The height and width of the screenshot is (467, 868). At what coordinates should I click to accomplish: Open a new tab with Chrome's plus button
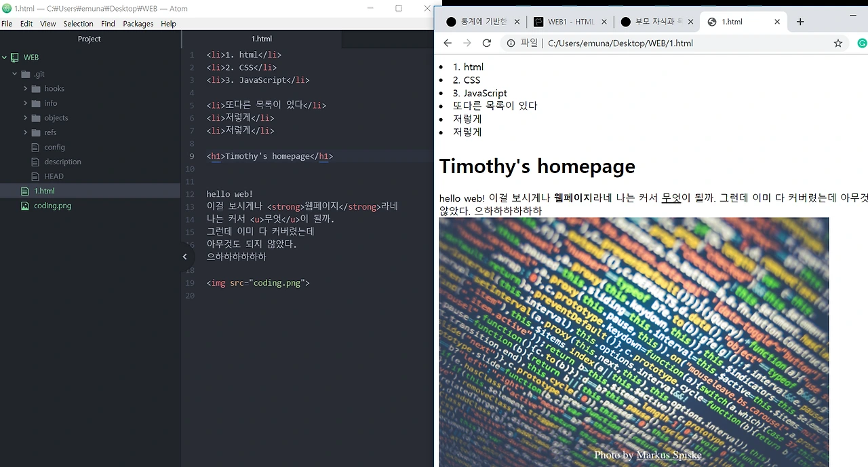[800, 21]
